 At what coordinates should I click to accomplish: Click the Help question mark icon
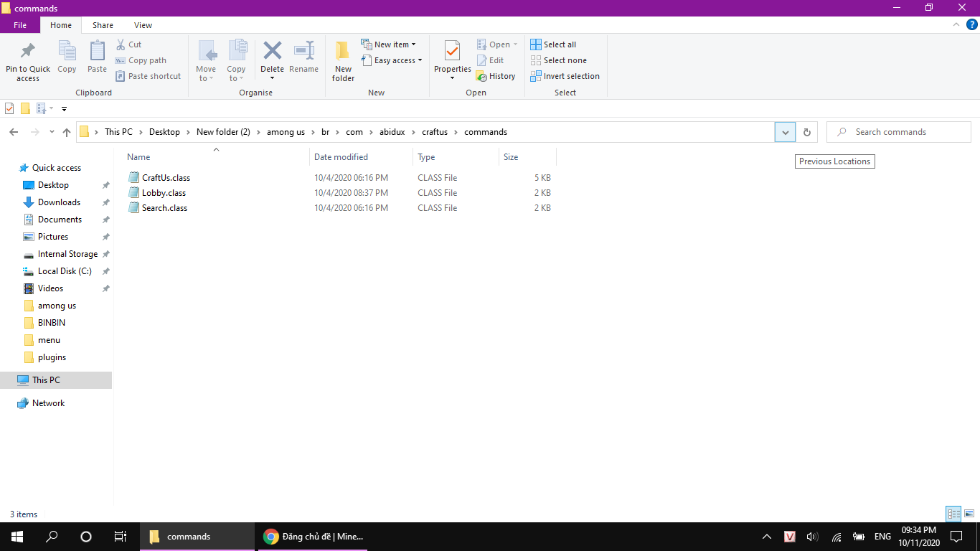(x=972, y=24)
